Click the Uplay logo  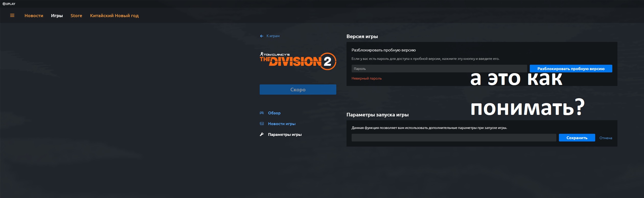coord(9,4)
